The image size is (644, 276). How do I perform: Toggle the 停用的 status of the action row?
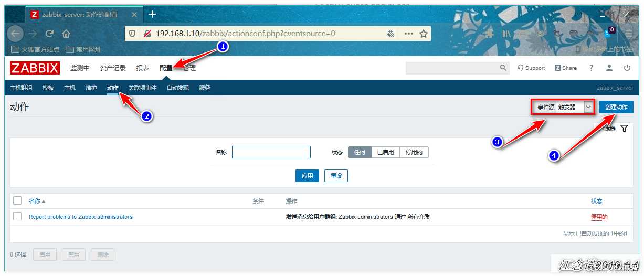599,217
